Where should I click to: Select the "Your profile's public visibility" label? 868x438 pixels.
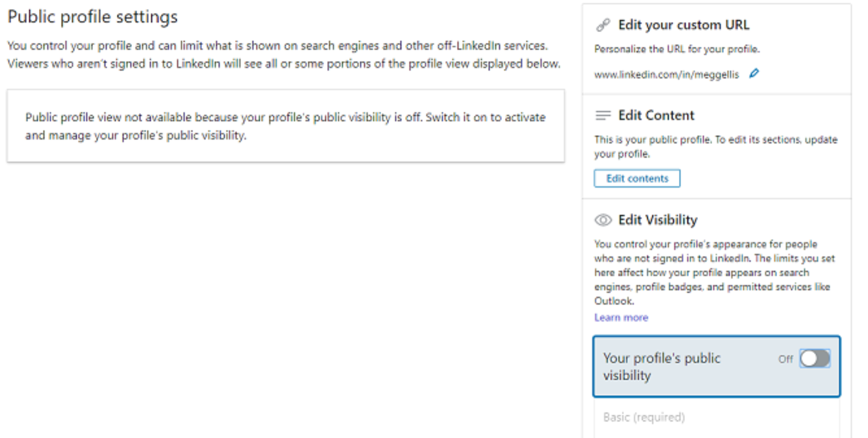coord(662,367)
